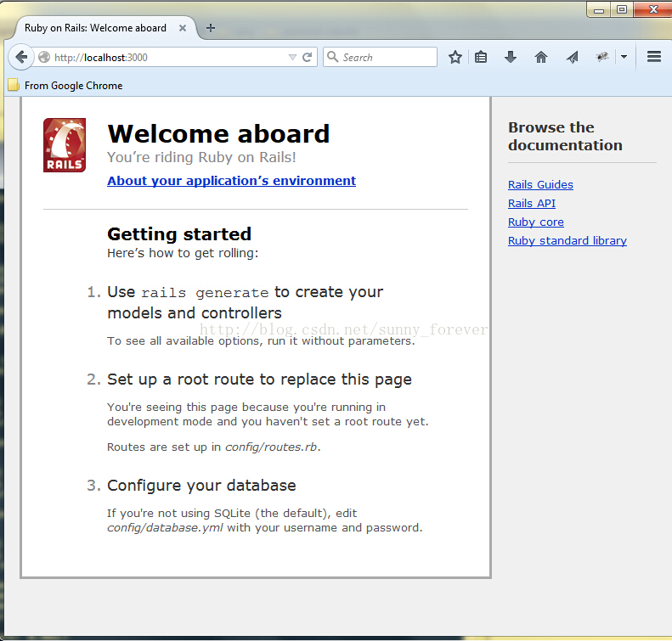
Task: Close the Welcome aboard tab
Action: pyautogui.click(x=183, y=28)
